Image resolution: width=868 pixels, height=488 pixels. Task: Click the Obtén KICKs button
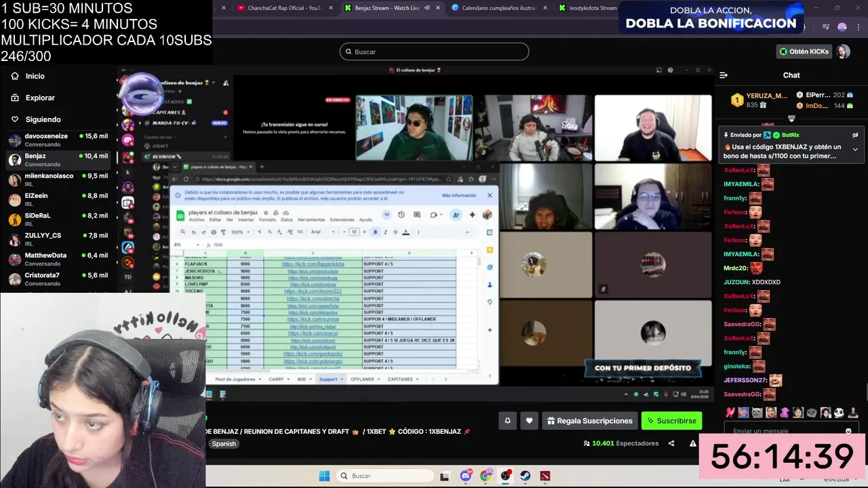pyautogui.click(x=804, y=52)
